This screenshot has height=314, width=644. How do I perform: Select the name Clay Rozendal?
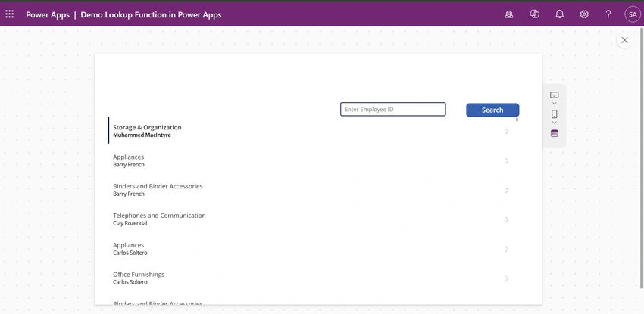pos(130,223)
